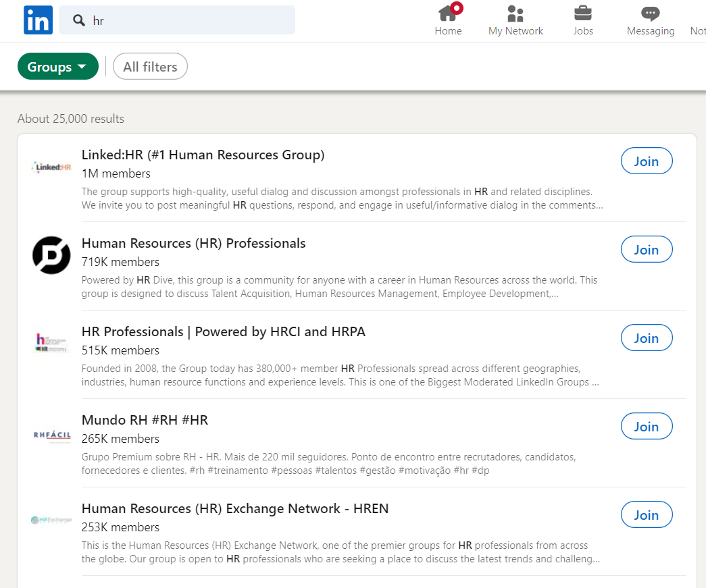Click the Linked:HR group description text

pos(343,198)
